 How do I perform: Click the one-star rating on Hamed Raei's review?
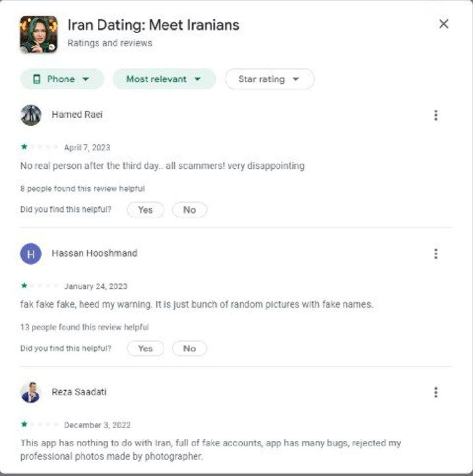click(x=24, y=147)
